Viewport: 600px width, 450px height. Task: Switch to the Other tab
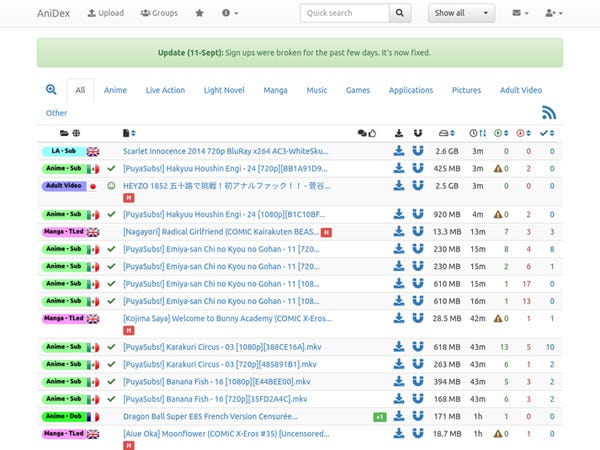56,113
